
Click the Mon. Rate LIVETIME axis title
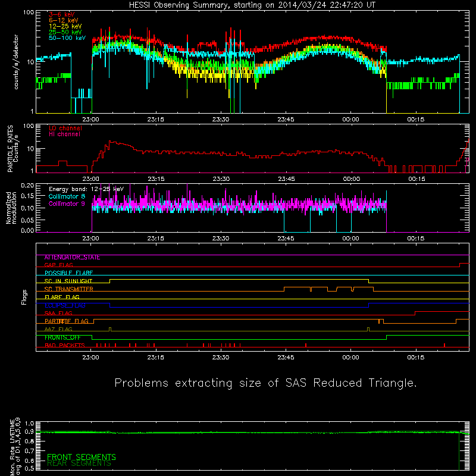15,447
